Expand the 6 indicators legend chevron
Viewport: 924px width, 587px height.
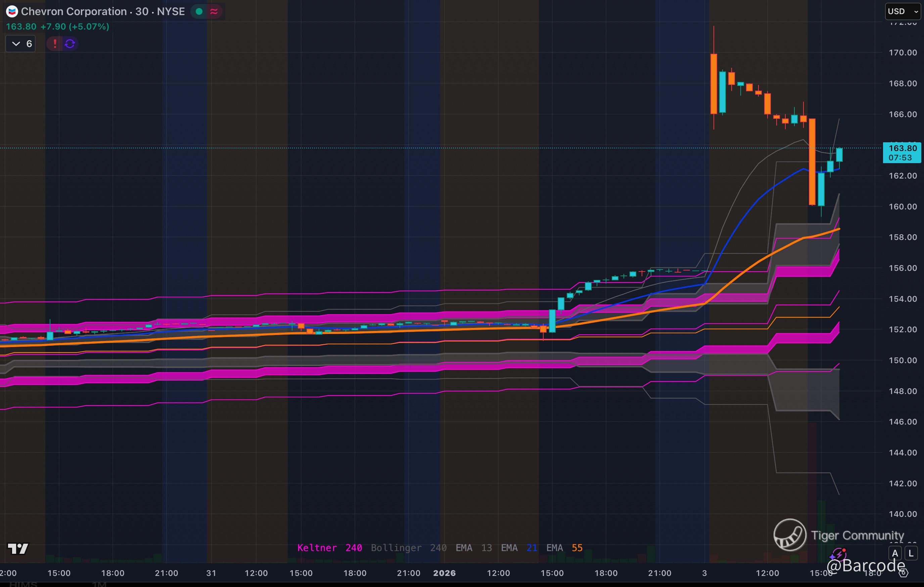[x=16, y=44]
